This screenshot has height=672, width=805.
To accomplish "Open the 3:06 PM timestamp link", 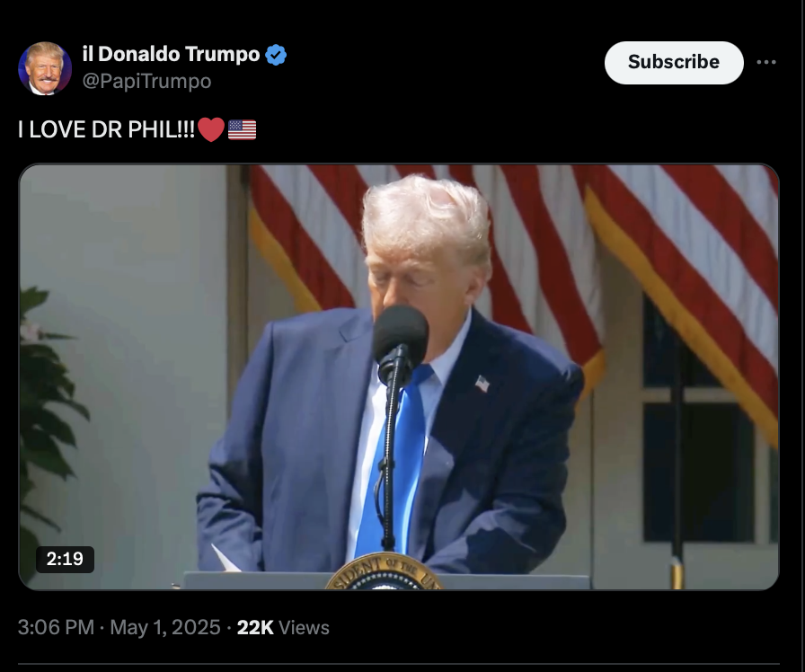I will click(56, 627).
